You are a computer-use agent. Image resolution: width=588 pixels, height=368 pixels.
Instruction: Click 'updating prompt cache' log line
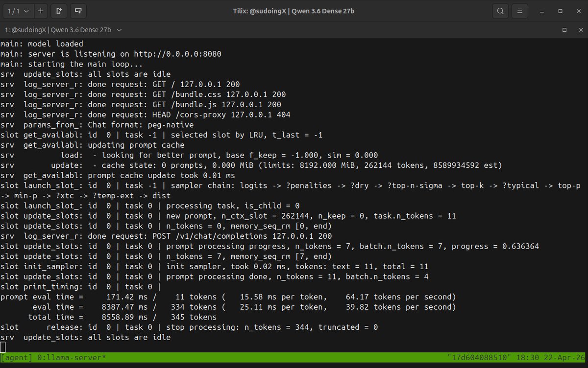click(x=93, y=145)
